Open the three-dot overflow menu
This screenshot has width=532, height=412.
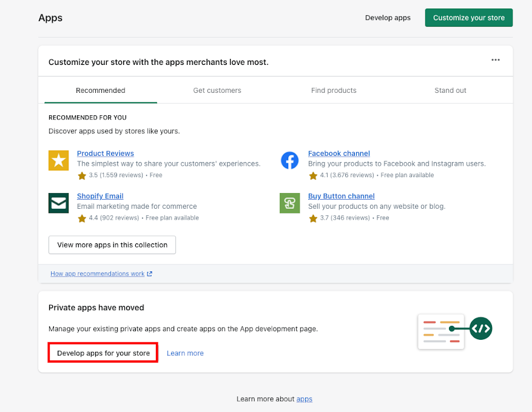pyautogui.click(x=496, y=59)
